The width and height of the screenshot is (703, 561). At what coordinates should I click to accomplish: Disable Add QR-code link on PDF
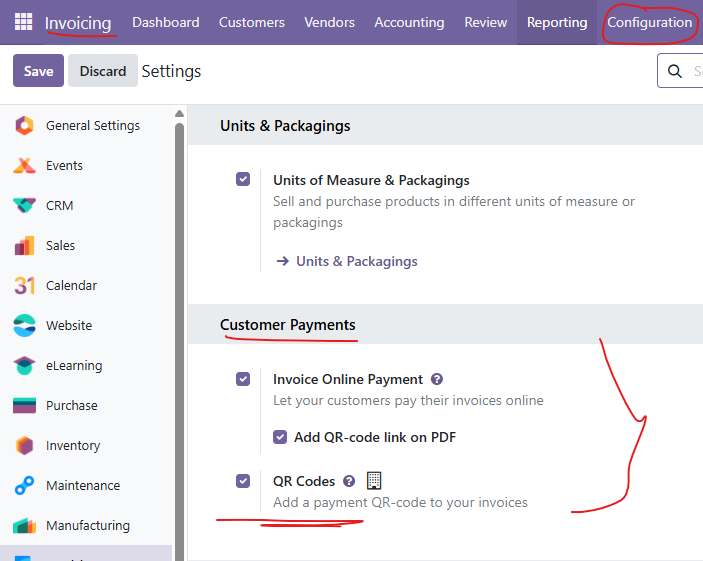click(x=280, y=437)
